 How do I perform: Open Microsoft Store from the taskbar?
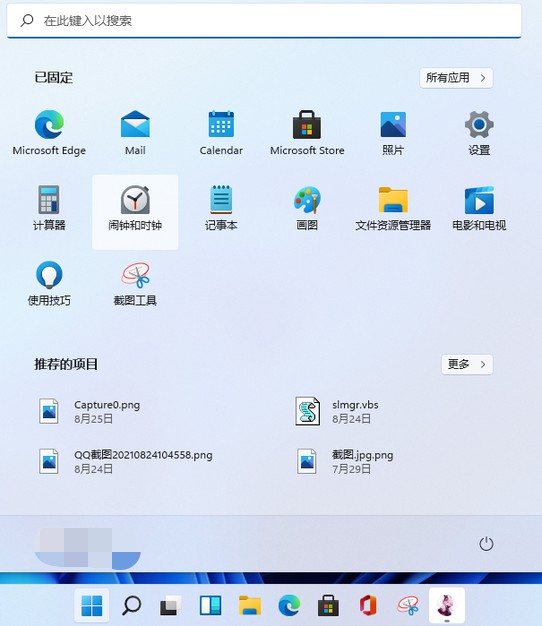point(328,606)
